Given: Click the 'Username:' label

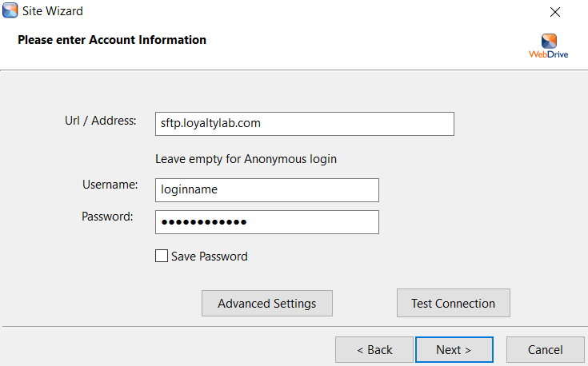Looking at the screenshot, I should [110, 185].
